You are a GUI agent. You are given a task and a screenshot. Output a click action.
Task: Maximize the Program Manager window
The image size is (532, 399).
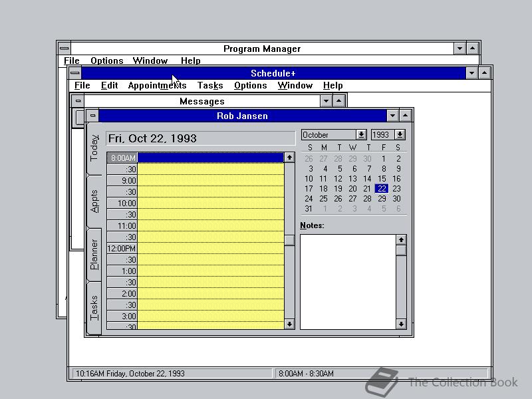[473, 49]
